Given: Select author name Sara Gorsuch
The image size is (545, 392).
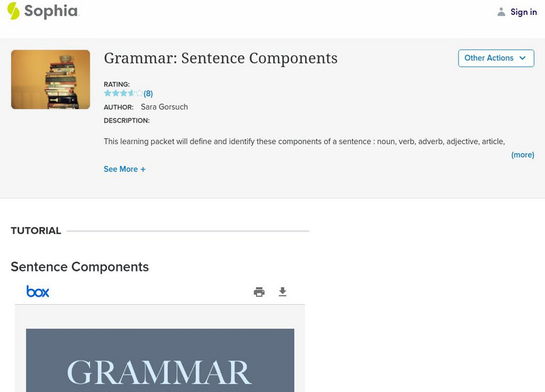Looking at the screenshot, I should point(164,107).
